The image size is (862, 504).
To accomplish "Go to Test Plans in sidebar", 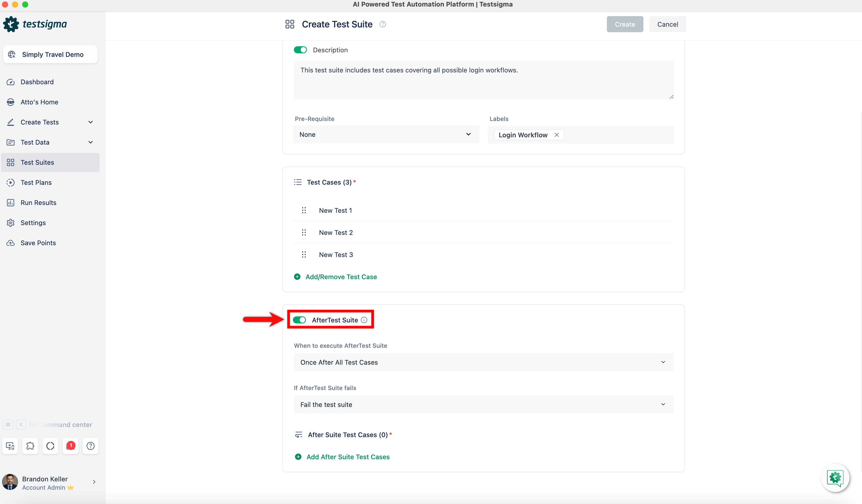I will [x=36, y=183].
